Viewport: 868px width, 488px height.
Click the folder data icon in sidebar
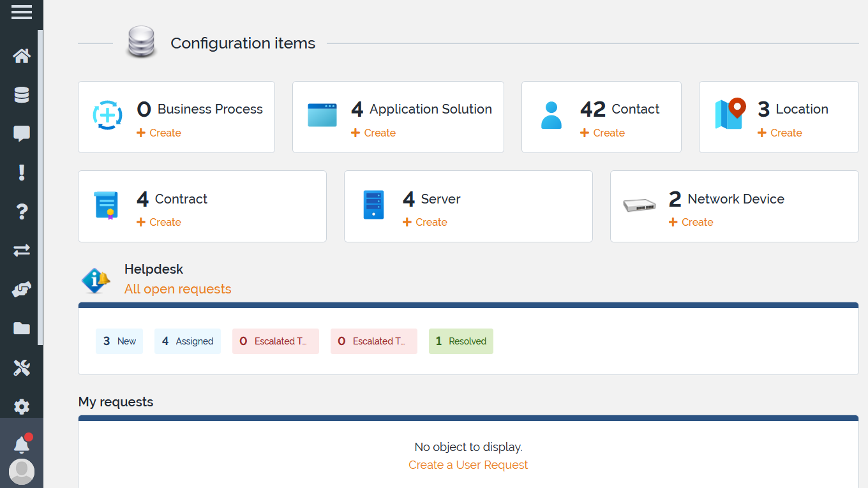(x=21, y=328)
